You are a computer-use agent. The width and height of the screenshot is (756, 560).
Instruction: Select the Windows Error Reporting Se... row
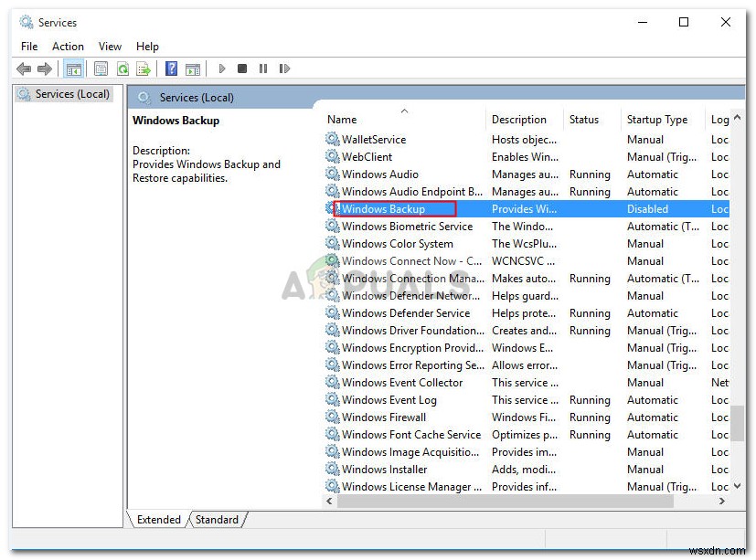[527, 365]
